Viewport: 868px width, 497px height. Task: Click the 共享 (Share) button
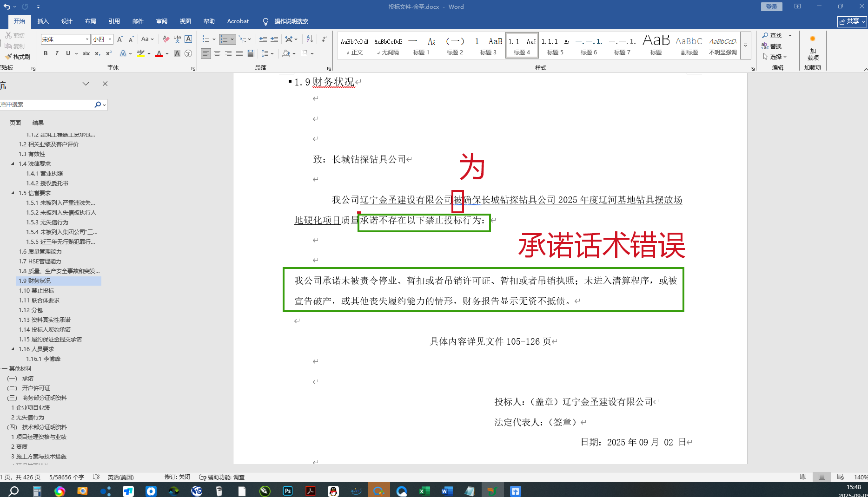[x=852, y=21]
